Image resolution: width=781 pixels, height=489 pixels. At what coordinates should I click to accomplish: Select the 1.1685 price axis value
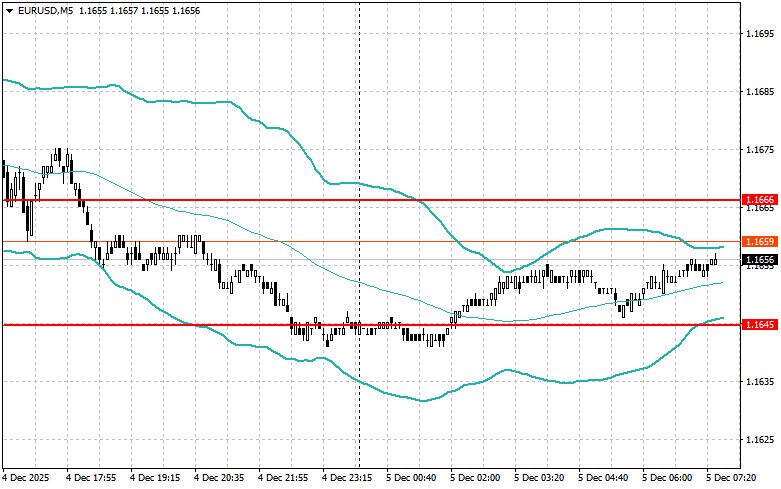[x=760, y=92]
